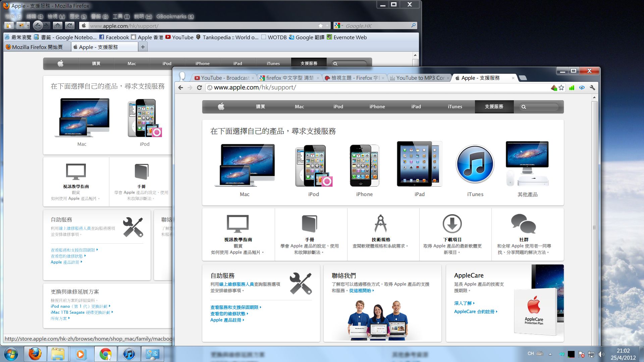The image size is (644, 362).
Task: Click Chrome page vertical scrollbar handle
Action: point(594,227)
